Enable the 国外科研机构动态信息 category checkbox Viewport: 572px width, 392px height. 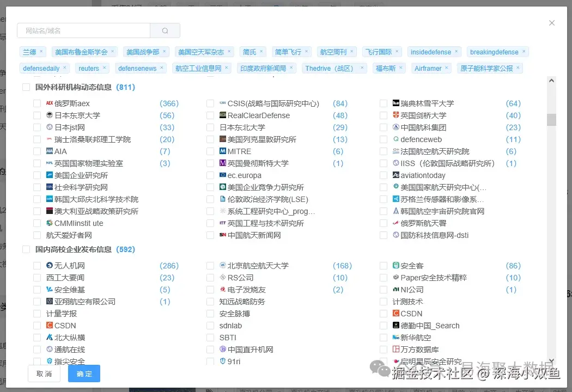click(x=26, y=87)
